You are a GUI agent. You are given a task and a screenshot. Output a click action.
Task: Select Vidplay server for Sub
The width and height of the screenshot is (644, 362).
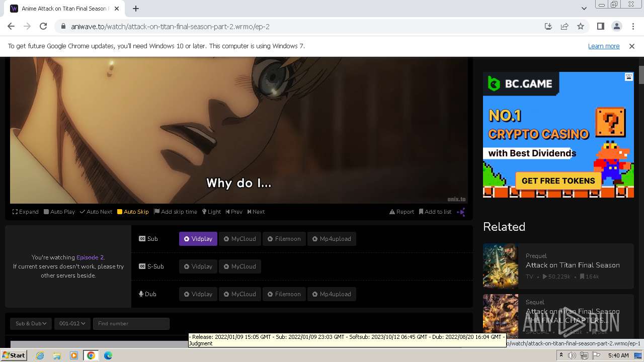point(198,239)
